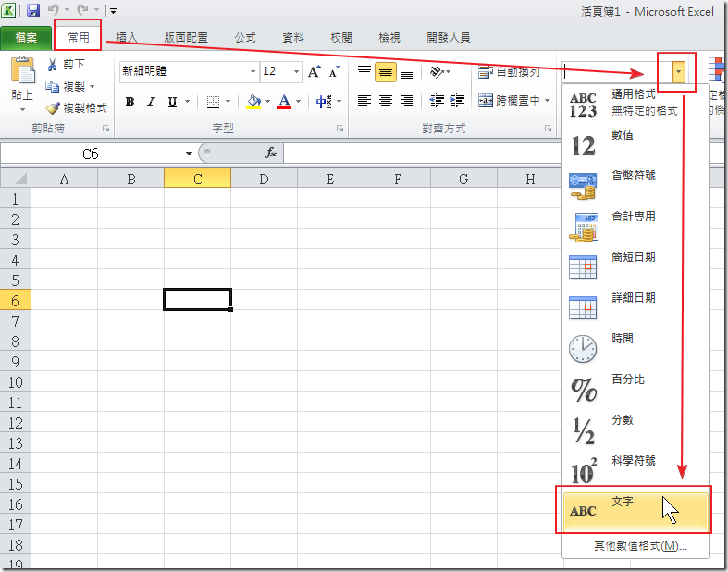The height and width of the screenshot is (572, 728).
Task: Select Number format (數值)
Action: click(635, 144)
